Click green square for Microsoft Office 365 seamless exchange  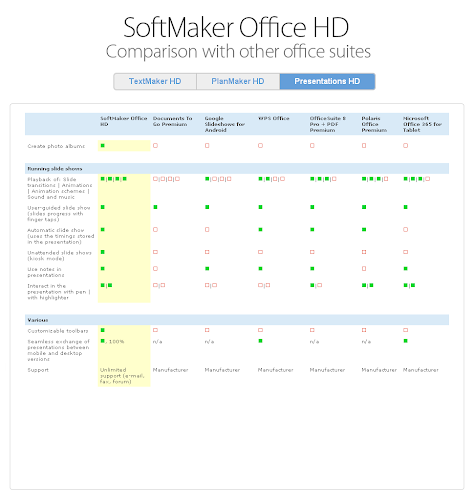[x=405, y=341]
